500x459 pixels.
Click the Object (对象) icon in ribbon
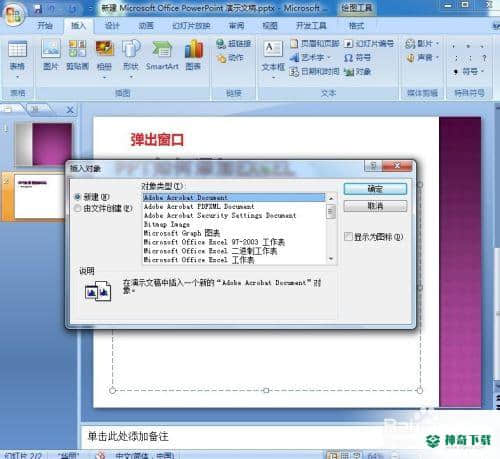click(x=349, y=72)
